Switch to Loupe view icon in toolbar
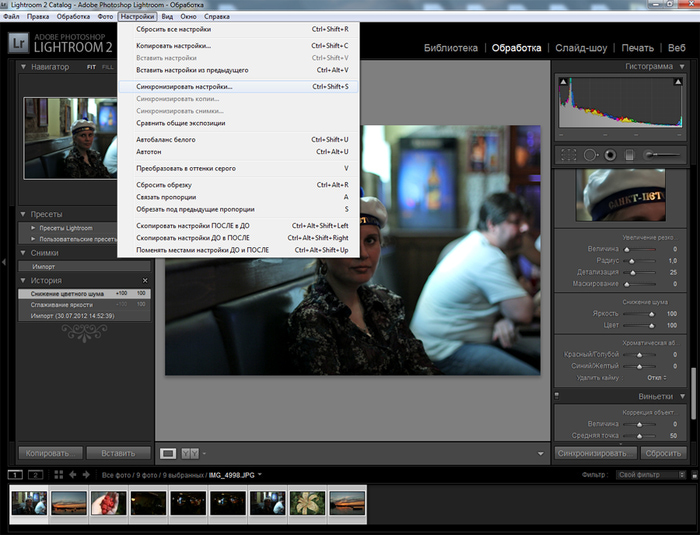Screen dimensions: 700x535 [168, 453]
